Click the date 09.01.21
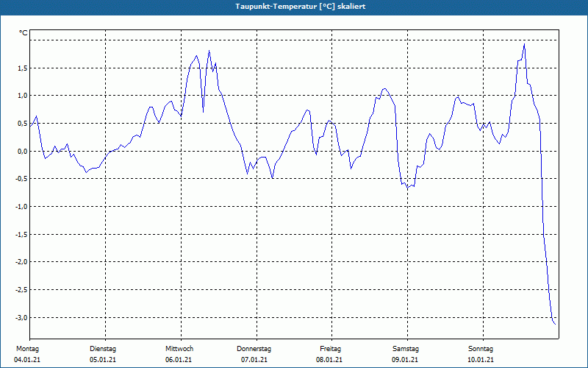This screenshot has width=588, height=368. [x=405, y=360]
